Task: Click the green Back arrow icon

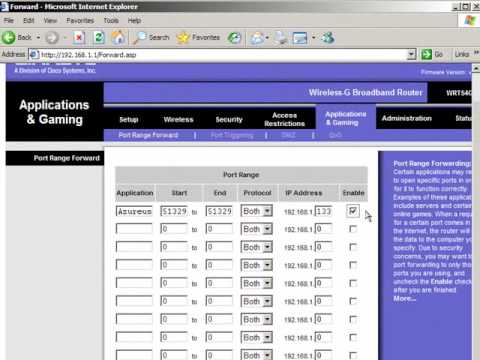Action: 9,37
